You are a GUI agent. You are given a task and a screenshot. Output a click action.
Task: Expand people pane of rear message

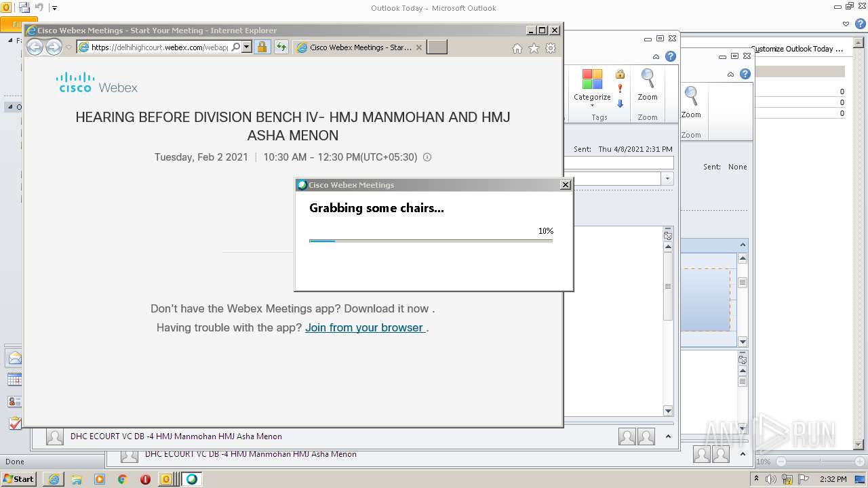point(743,454)
